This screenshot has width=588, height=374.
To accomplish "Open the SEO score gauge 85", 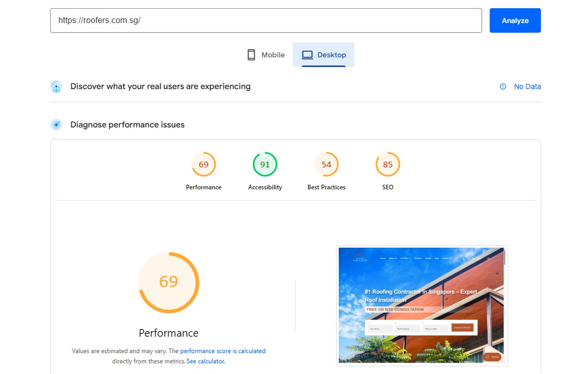I will (x=388, y=164).
